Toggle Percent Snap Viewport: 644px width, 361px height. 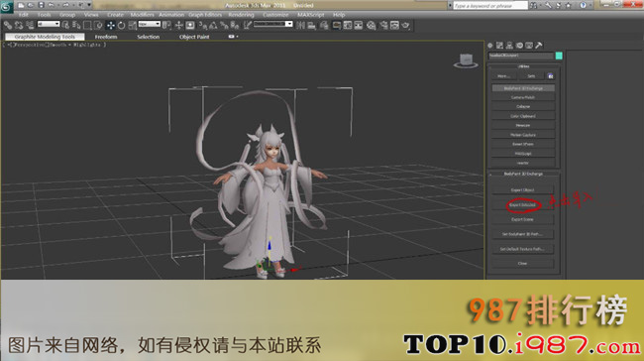[224, 26]
